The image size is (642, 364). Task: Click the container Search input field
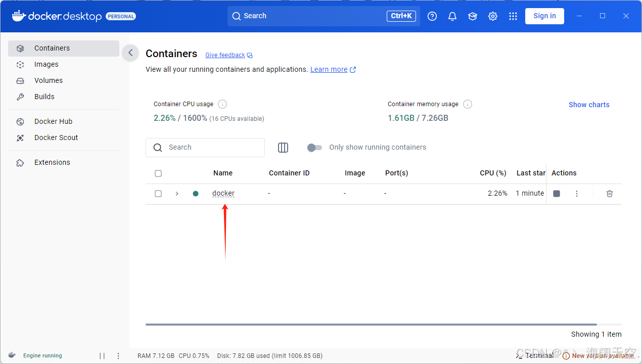(x=205, y=148)
